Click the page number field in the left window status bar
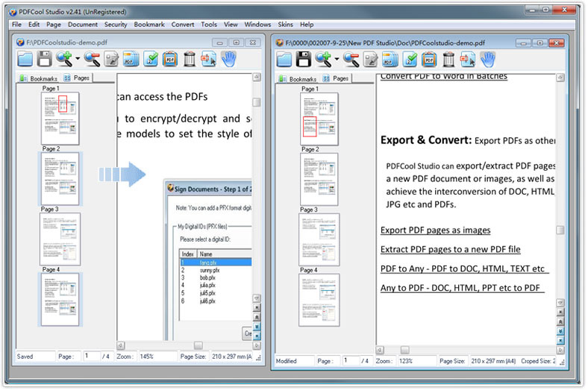Image resolution: width=588 pixels, height=390 pixels. pyautogui.click(x=92, y=356)
